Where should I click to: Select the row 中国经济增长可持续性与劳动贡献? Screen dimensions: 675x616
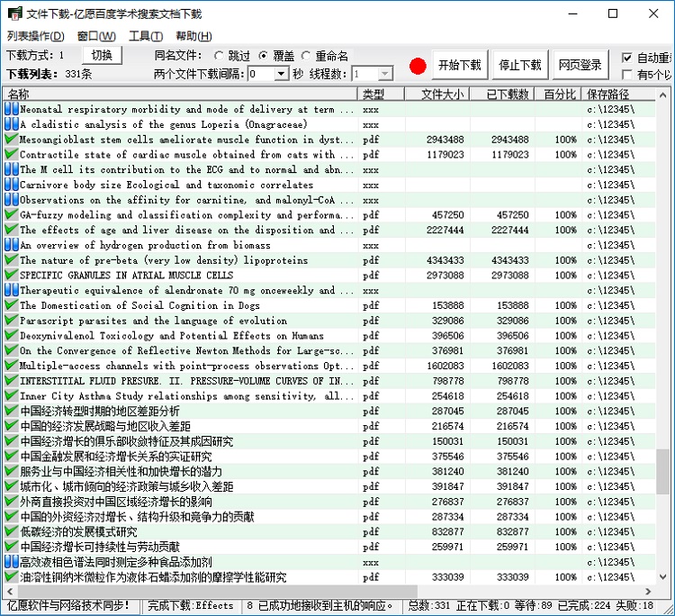[329, 547]
